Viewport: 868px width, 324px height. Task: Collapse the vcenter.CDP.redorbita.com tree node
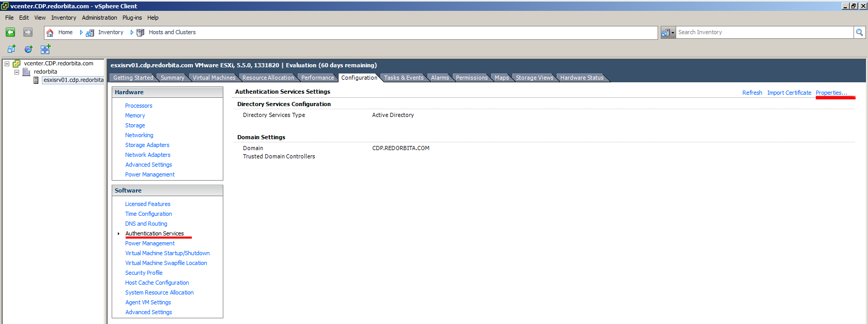click(x=7, y=64)
